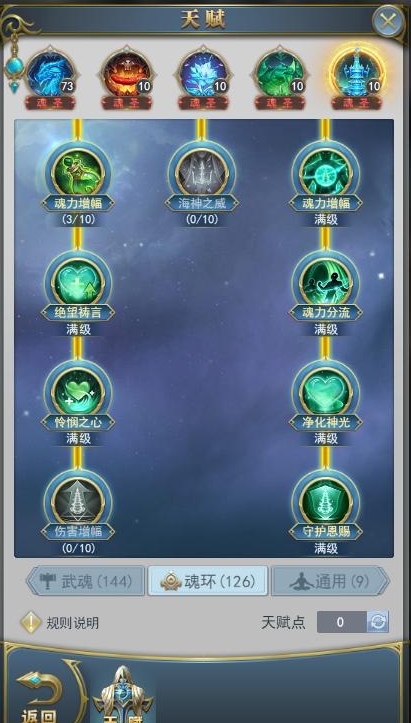Open the 净化神光 talent node
411x723 pixels.
(x=326, y=392)
